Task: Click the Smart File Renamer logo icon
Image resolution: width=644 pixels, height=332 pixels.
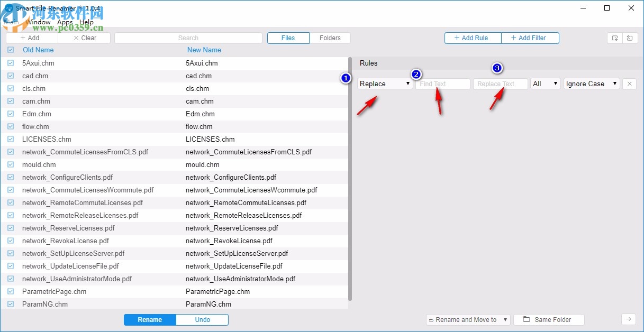Action: [8, 8]
